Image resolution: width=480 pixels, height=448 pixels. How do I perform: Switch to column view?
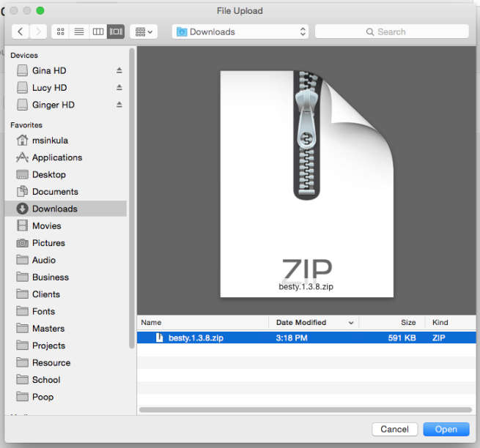(x=98, y=31)
